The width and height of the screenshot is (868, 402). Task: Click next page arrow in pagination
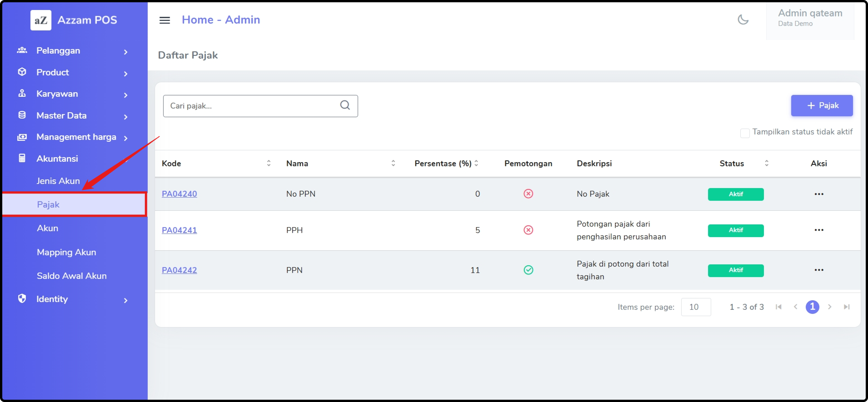tap(830, 307)
